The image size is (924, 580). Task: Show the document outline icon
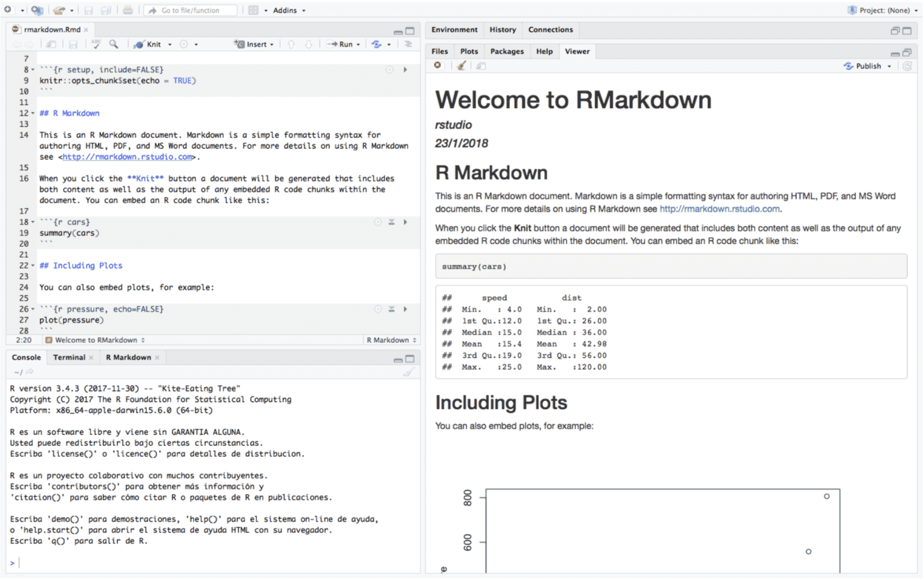pos(408,44)
